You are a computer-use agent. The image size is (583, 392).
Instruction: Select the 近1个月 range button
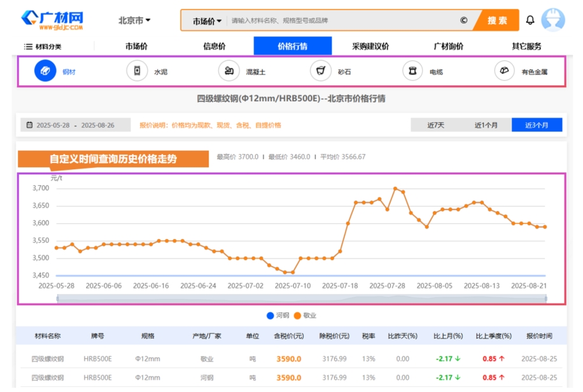point(486,125)
